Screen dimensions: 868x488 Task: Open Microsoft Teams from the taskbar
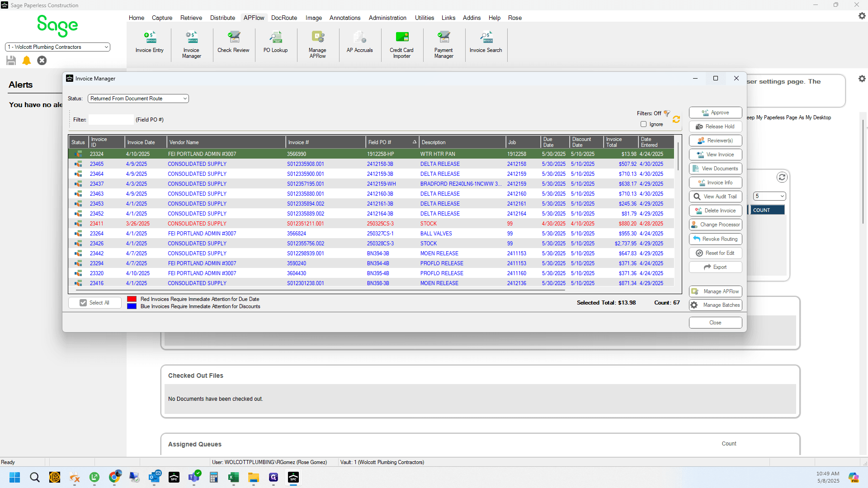tap(194, 477)
